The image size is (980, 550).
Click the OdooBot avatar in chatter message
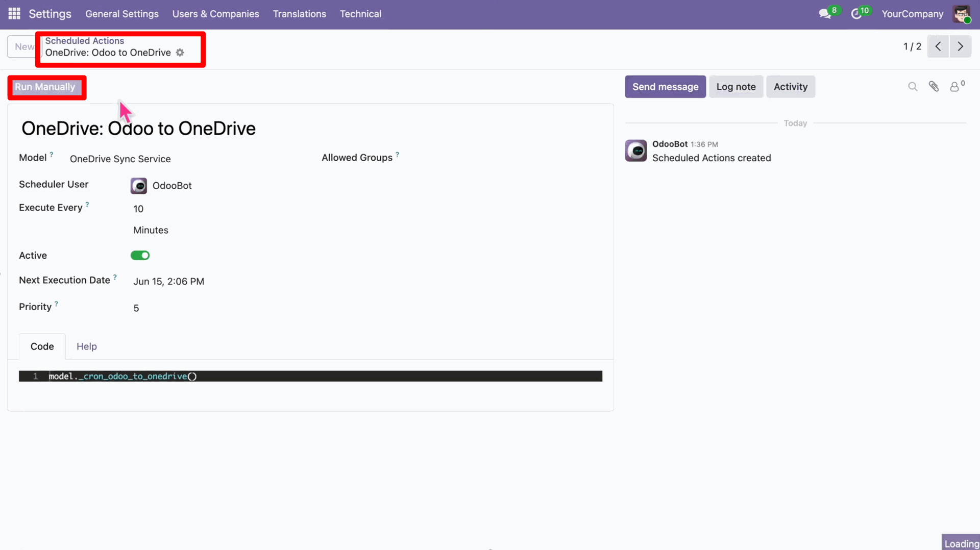pos(636,151)
